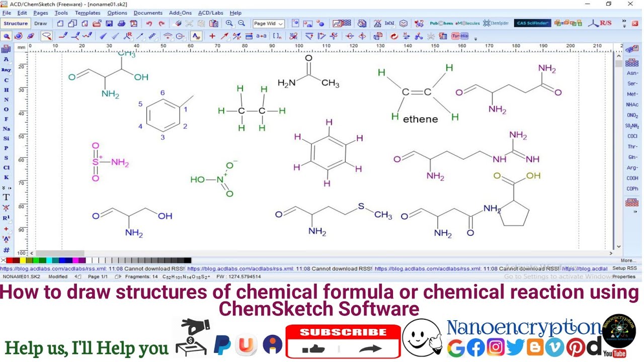Open the Tools menu
644x362 pixels.
tap(61, 13)
